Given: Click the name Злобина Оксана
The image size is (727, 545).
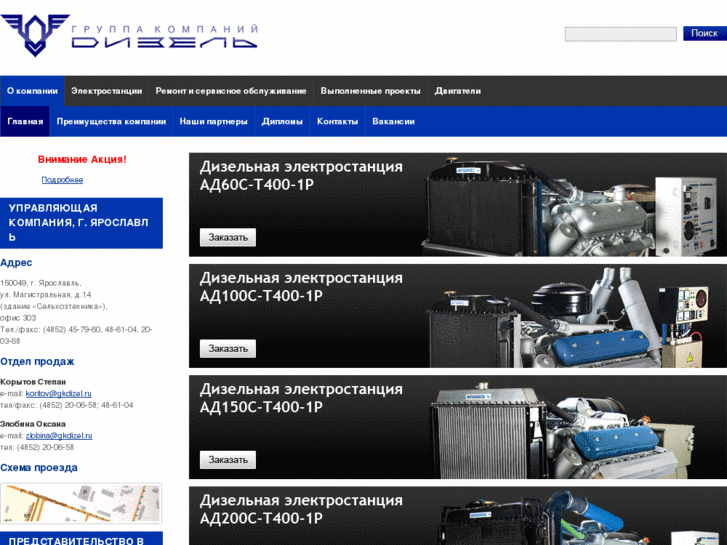Looking at the screenshot, I should point(33,424).
